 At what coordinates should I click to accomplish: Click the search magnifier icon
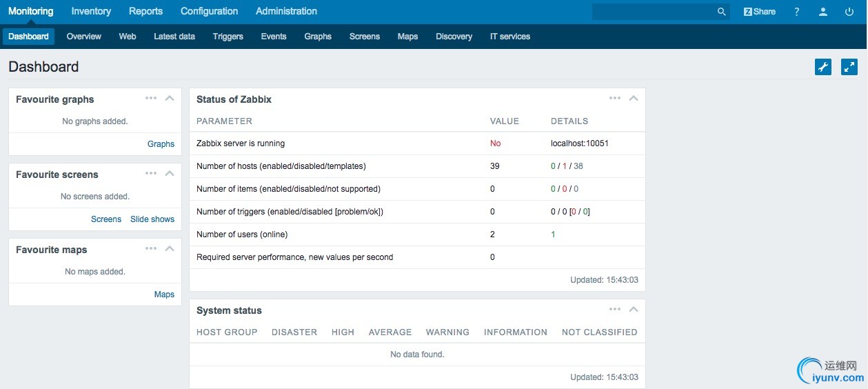721,12
